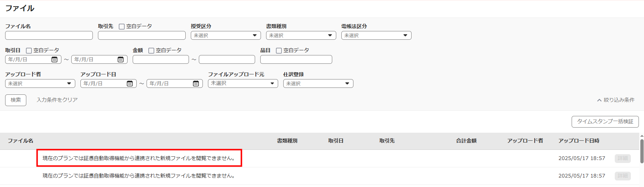Open calendar picker for 取引日 start date

54,59
